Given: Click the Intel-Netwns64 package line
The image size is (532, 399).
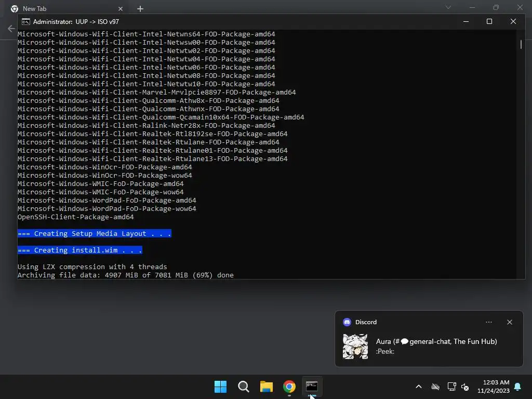Looking at the screenshot, I should [x=146, y=34].
